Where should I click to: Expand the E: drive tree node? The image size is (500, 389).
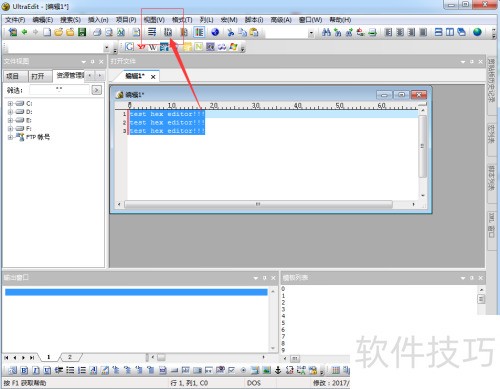[10, 120]
